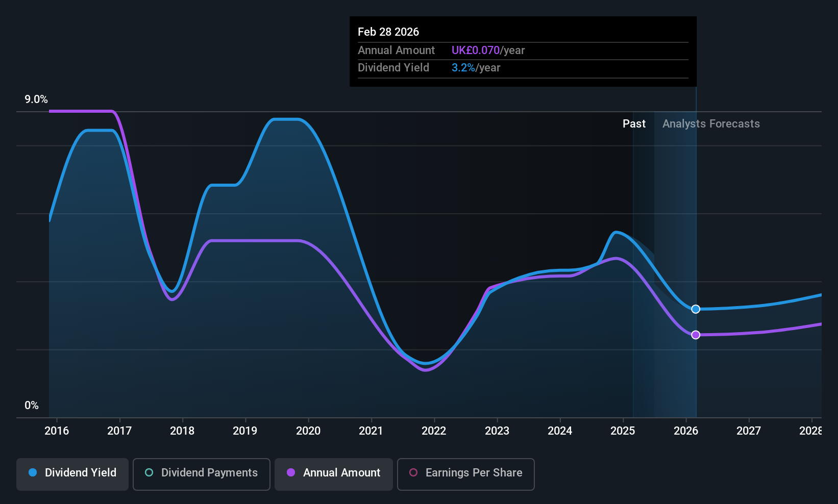The image size is (838, 504).
Task: Click the 2024 axis label
Action: coord(560,431)
